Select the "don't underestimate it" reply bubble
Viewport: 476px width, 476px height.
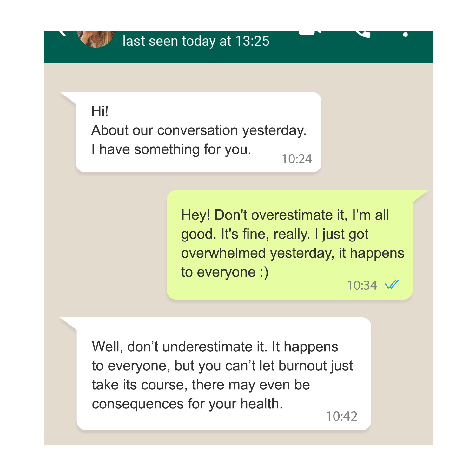tap(224, 374)
